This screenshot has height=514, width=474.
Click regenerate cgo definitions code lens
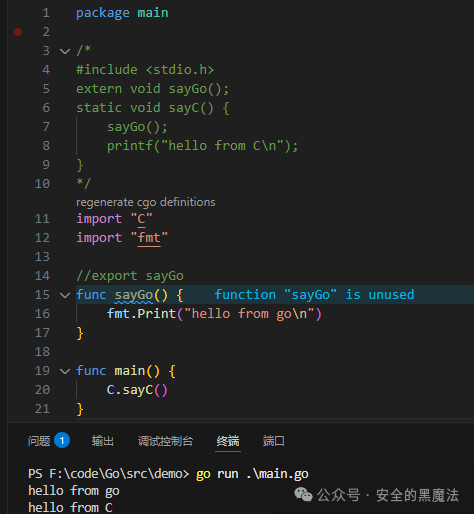click(146, 202)
